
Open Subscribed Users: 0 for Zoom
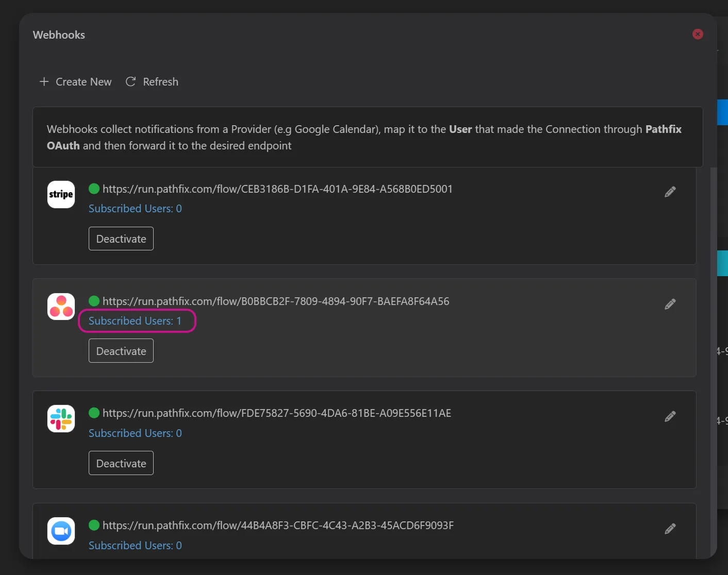135,546
